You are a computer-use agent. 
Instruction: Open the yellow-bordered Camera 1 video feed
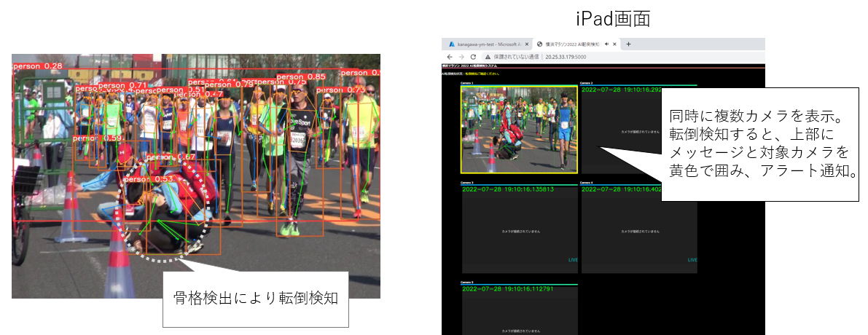tap(519, 130)
